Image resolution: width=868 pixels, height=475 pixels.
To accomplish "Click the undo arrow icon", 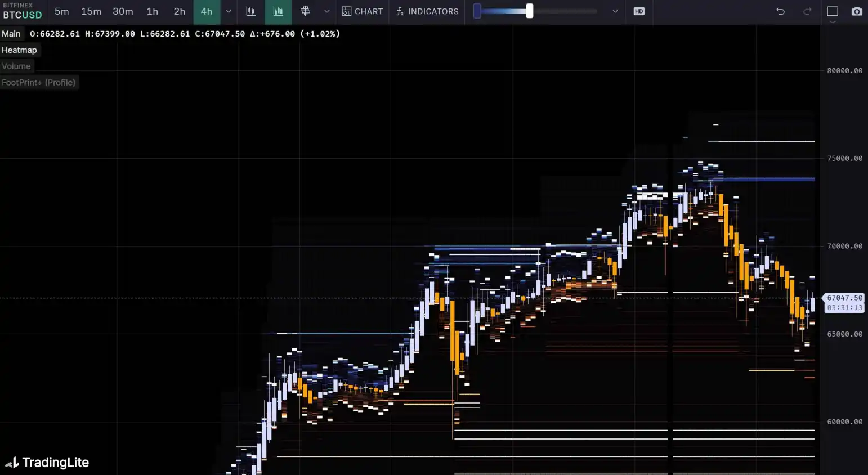I will [780, 11].
